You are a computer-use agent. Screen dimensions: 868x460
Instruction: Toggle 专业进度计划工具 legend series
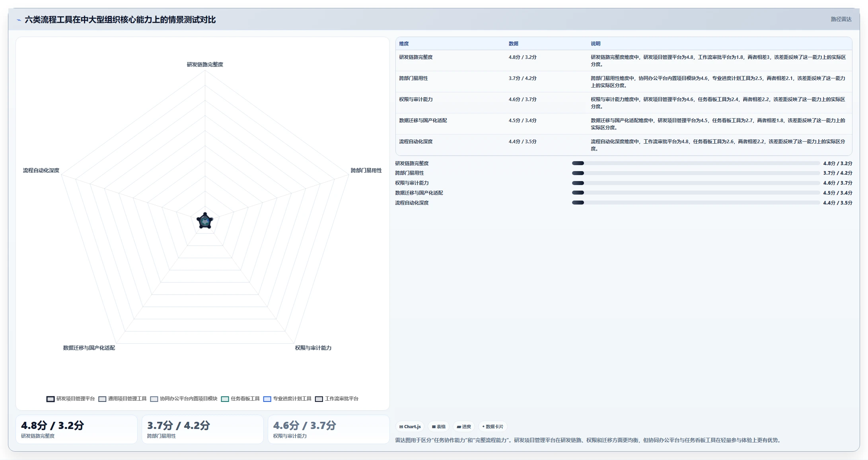(287, 399)
